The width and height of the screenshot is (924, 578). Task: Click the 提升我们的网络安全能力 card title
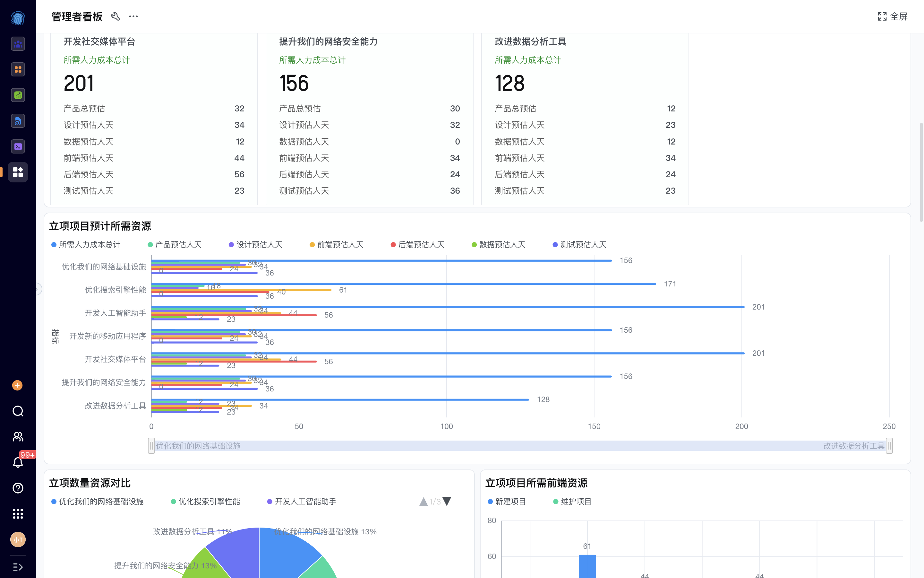pos(328,41)
